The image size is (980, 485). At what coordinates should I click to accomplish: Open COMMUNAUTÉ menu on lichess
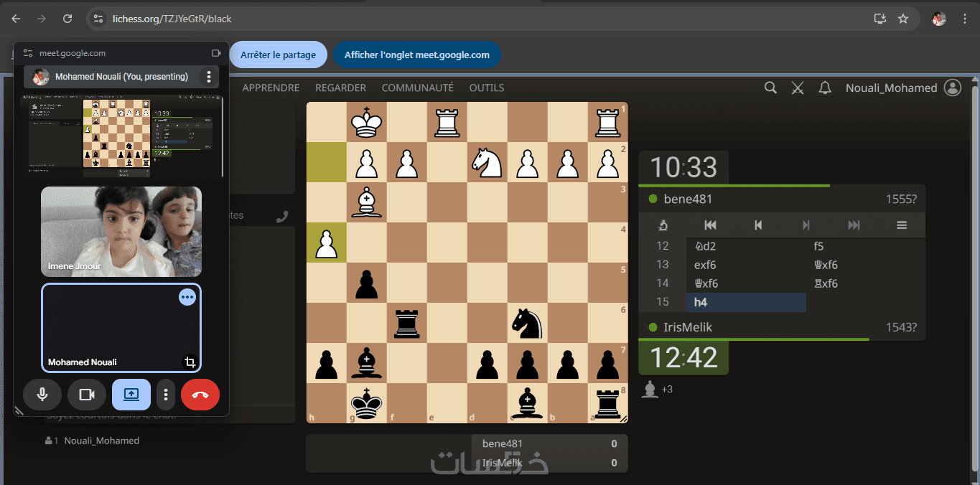click(x=417, y=88)
